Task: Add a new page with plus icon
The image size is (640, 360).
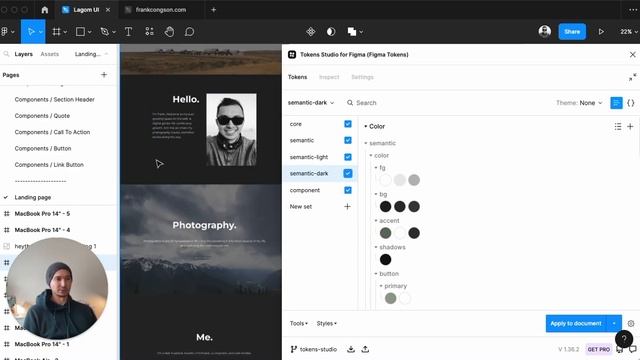Action: 104,75
